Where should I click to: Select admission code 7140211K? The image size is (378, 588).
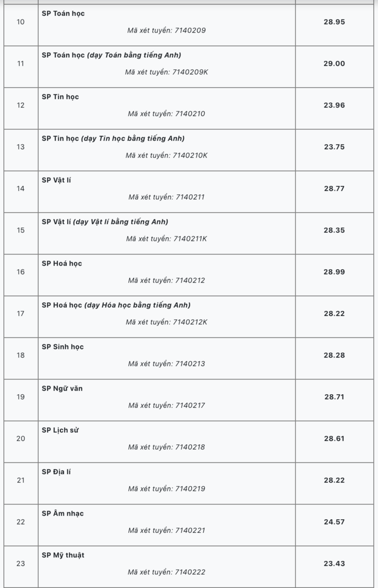pyautogui.click(x=166, y=239)
